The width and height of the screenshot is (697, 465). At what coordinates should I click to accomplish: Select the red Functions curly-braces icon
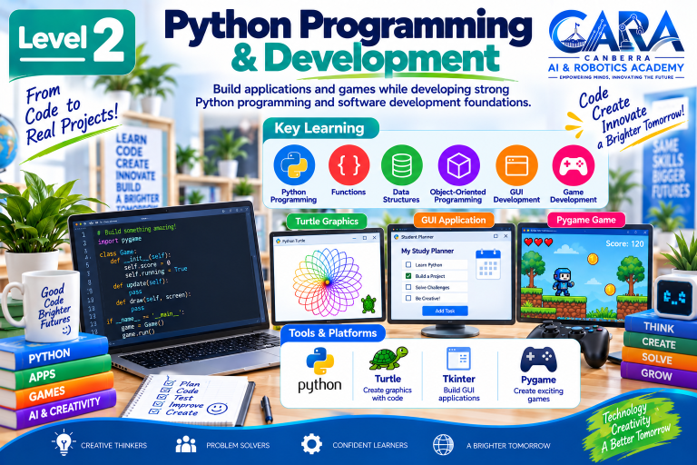[349, 165]
